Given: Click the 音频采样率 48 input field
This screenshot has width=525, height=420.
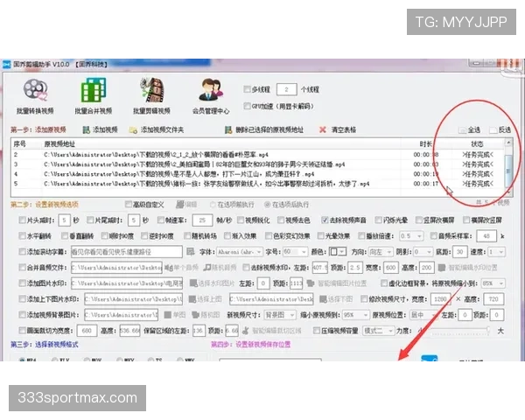Looking at the screenshot, I should (x=486, y=235).
